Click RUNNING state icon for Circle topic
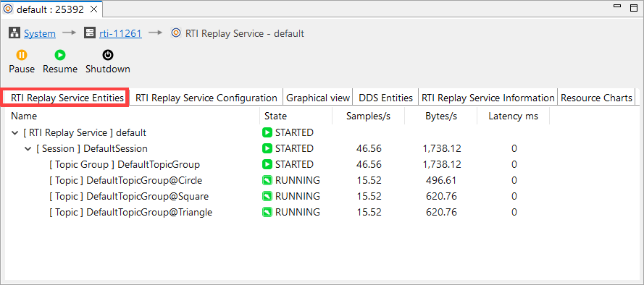644x285 pixels. pyautogui.click(x=267, y=180)
